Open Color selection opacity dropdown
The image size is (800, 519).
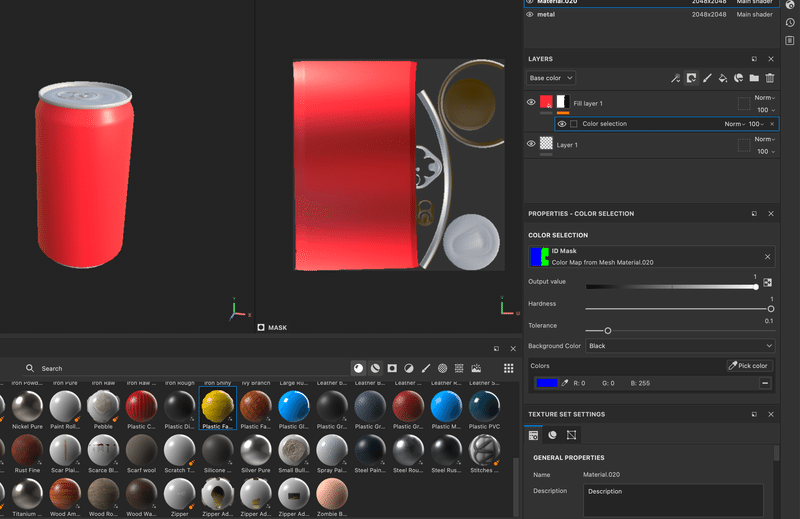(757, 124)
